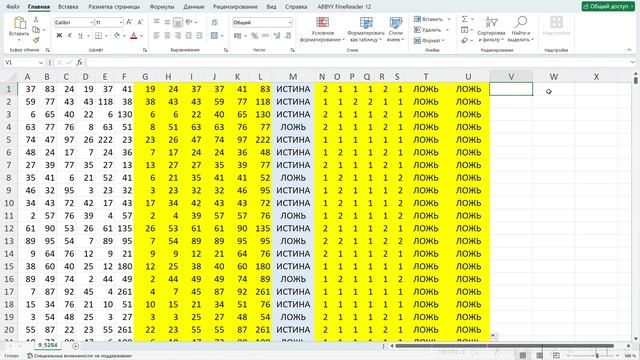
Task: Click the AutoSum sigma icon
Action: pyautogui.click(x=464, y=19)
